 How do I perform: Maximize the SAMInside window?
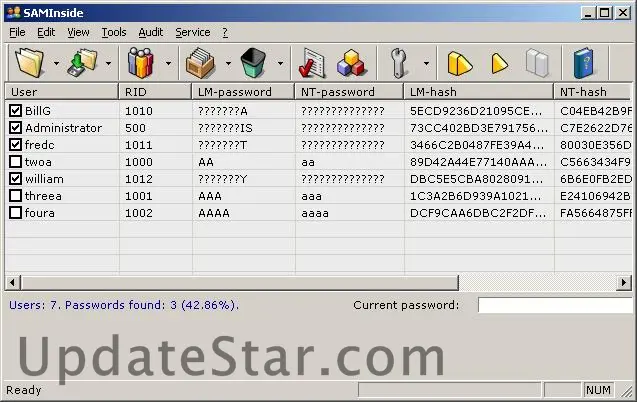point(605,13)
